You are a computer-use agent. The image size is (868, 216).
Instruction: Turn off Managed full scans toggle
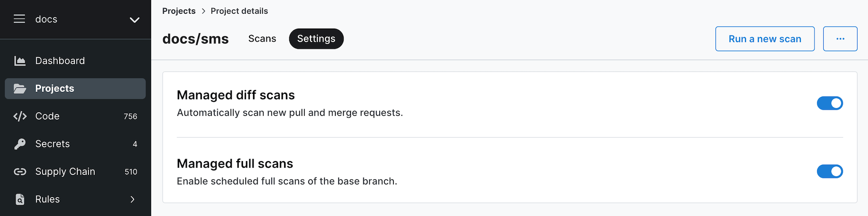pyautogui.click(x=830, y=172)
